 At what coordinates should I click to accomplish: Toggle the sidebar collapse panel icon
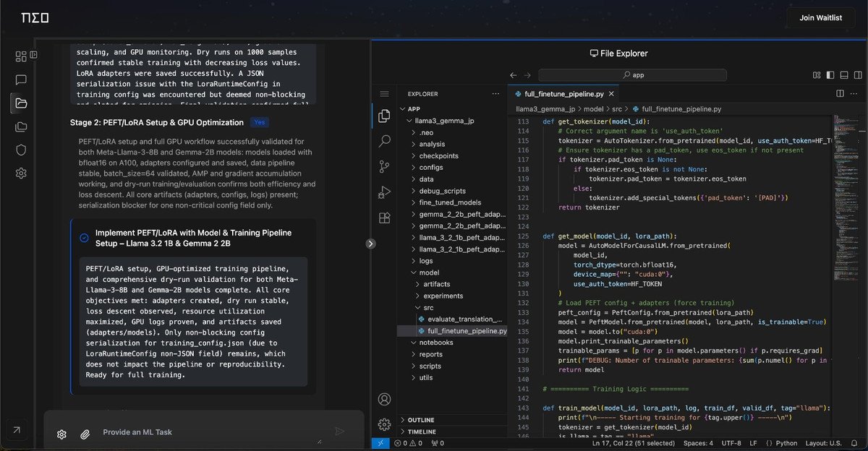pyautogui.click(x=33, y=55)
